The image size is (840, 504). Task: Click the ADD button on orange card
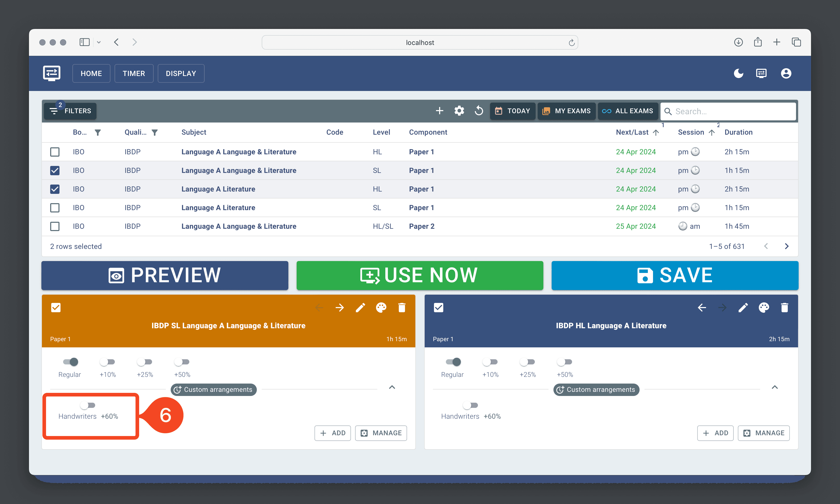pyautogui.click(x=332, y=433)
